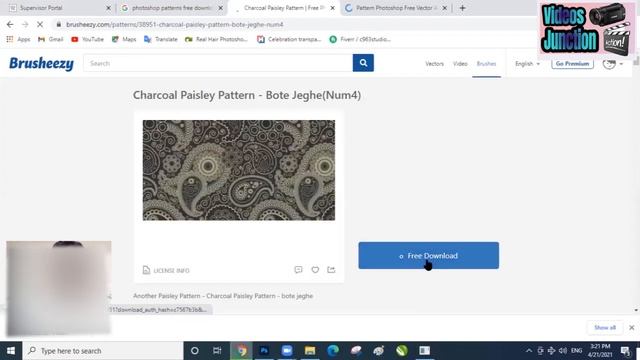Open the Windows Start menu
The height and width of the screenshot is (360, 640).
click(x=11, y=351)
